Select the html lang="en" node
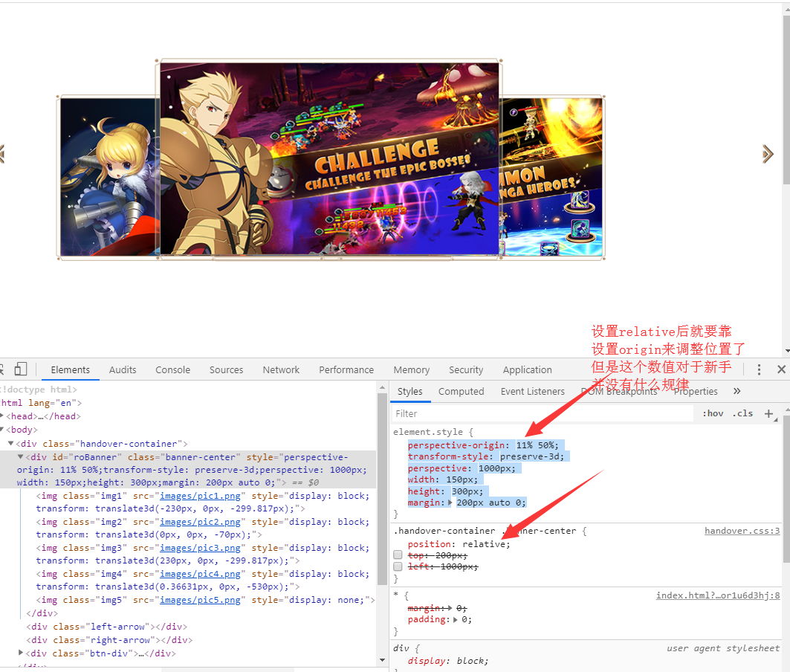The height and width of the screenshot is (672, 790). [x=42, y=403]
